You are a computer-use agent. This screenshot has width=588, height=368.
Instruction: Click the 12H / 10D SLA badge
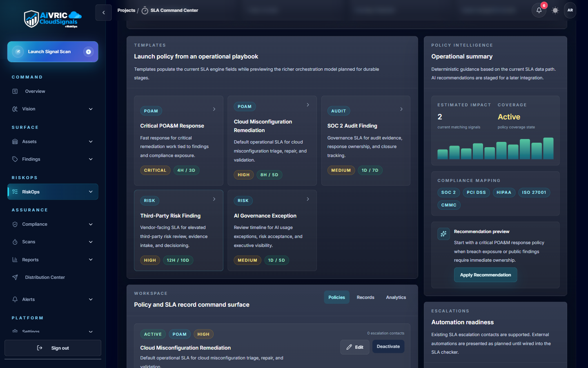click(x=178, y=260)
